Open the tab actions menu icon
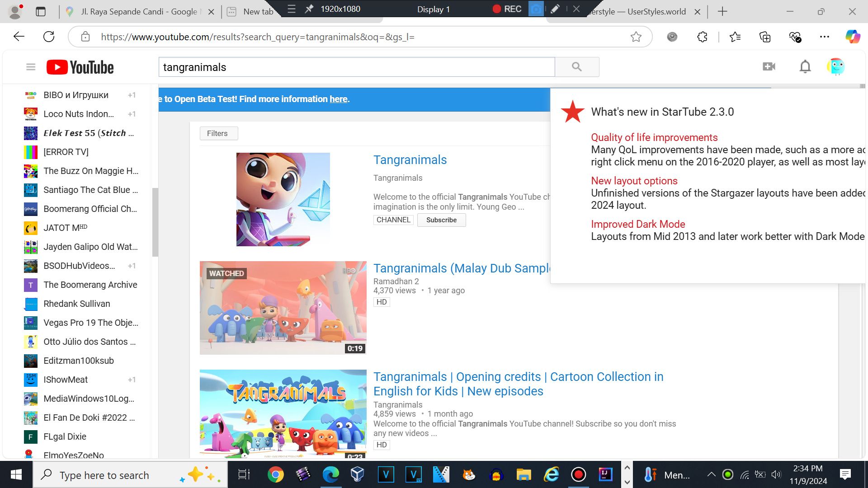Image resolution: width=868 pixels, height=488 pixels. click(41, 12)
